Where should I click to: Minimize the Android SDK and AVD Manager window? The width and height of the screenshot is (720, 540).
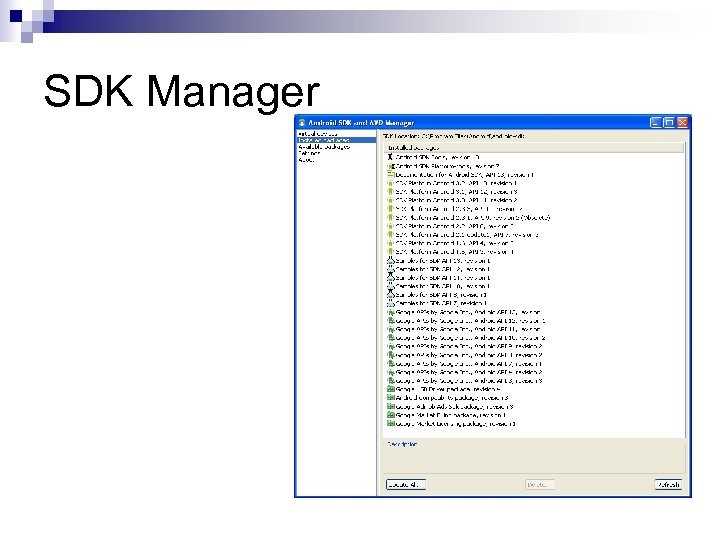656,122
